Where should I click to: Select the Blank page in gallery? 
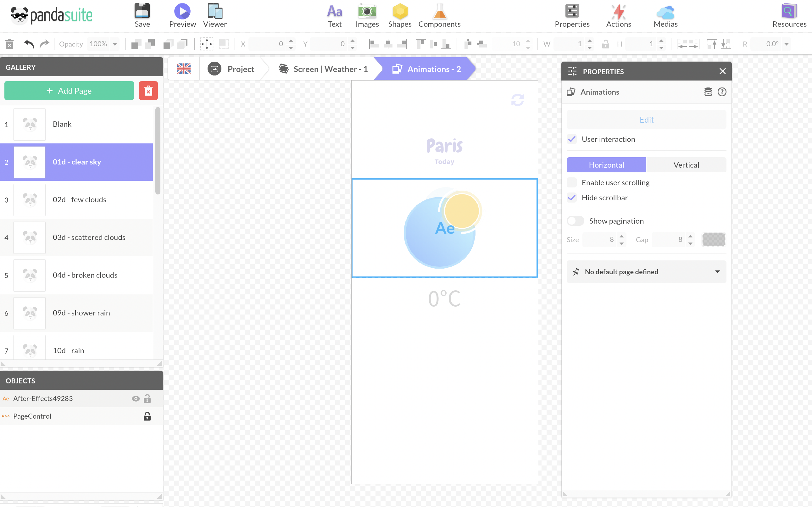pos(76,124)
